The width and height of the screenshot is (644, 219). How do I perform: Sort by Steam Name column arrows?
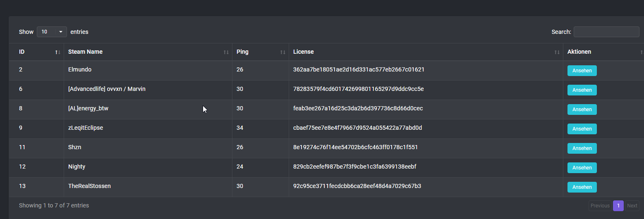coord(226,52)
